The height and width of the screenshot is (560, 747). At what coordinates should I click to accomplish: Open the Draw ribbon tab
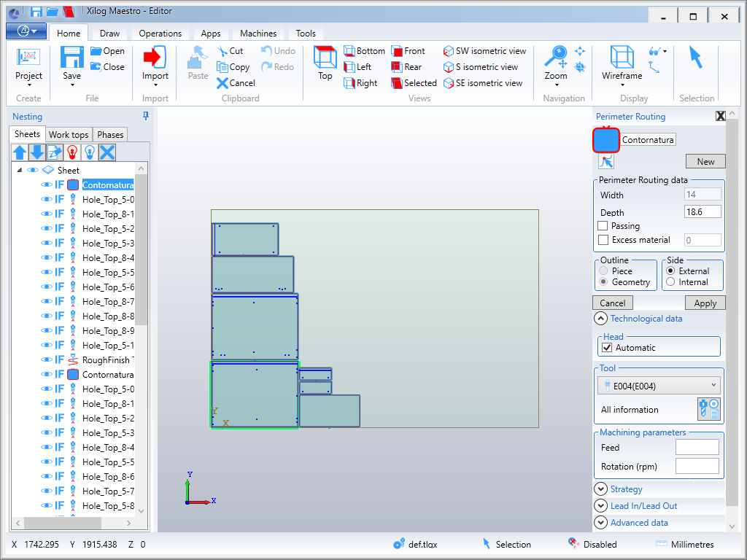click(x=109, y=34)
